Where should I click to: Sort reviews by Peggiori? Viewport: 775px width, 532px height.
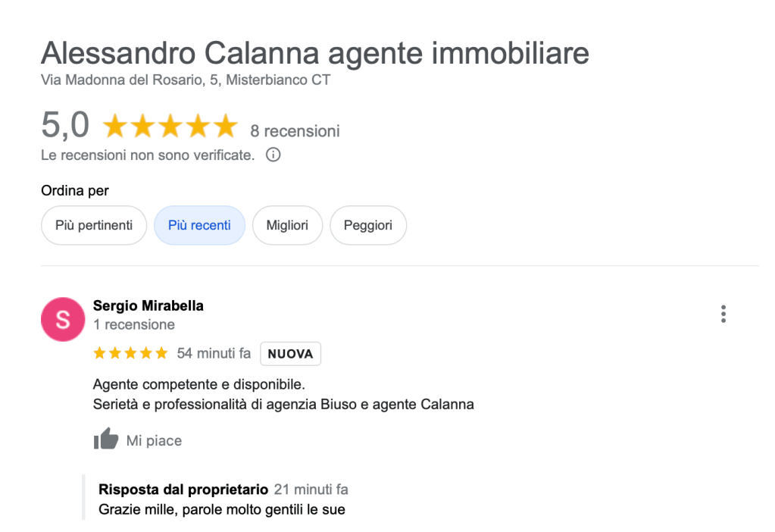(368, 225)
